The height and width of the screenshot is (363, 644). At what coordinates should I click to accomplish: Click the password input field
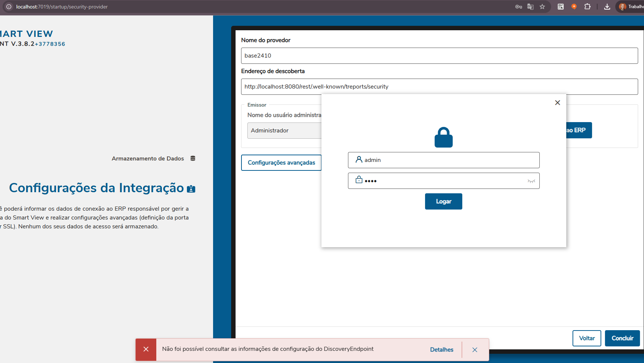443,181
